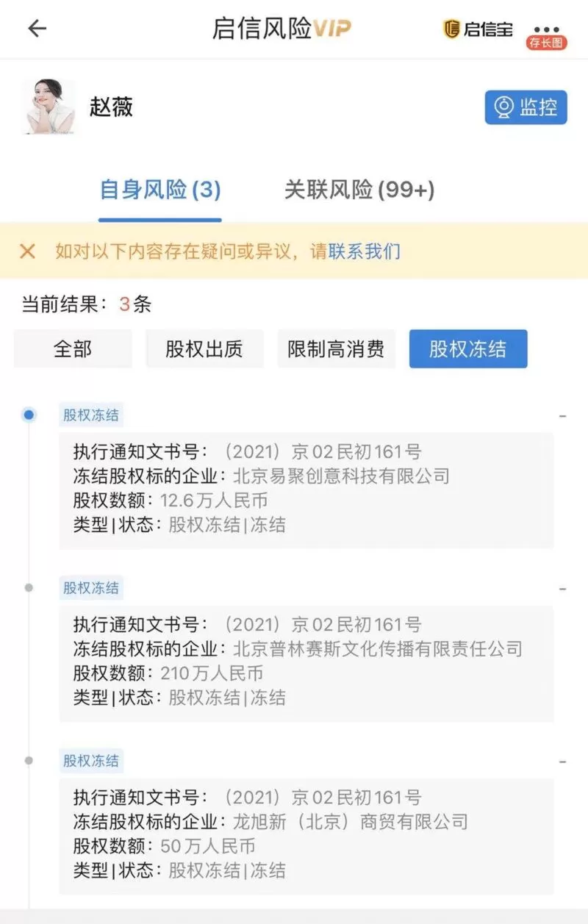The width and height of the screenshot is (588, 924).
Task: Collapse the 龙旭新（北京）商贸 record with minus
Action: pyautogui.click(x=562, y=762)
